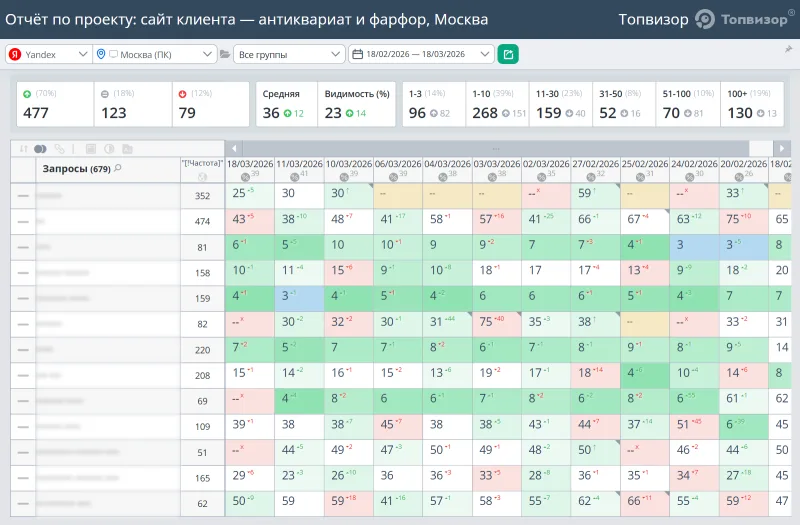Click the percent icon under 11/03/2026
The height and width of the screenshot is (525, 800).
click(x=294, y=177)
